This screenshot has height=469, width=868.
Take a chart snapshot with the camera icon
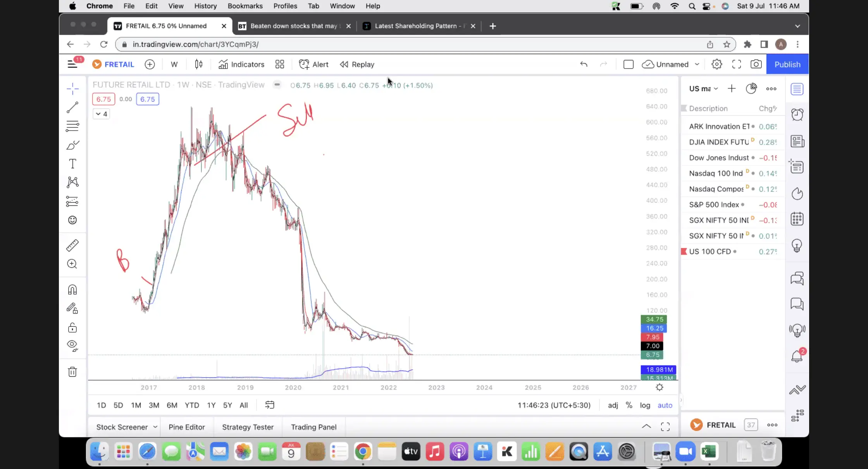click(756, 64)
